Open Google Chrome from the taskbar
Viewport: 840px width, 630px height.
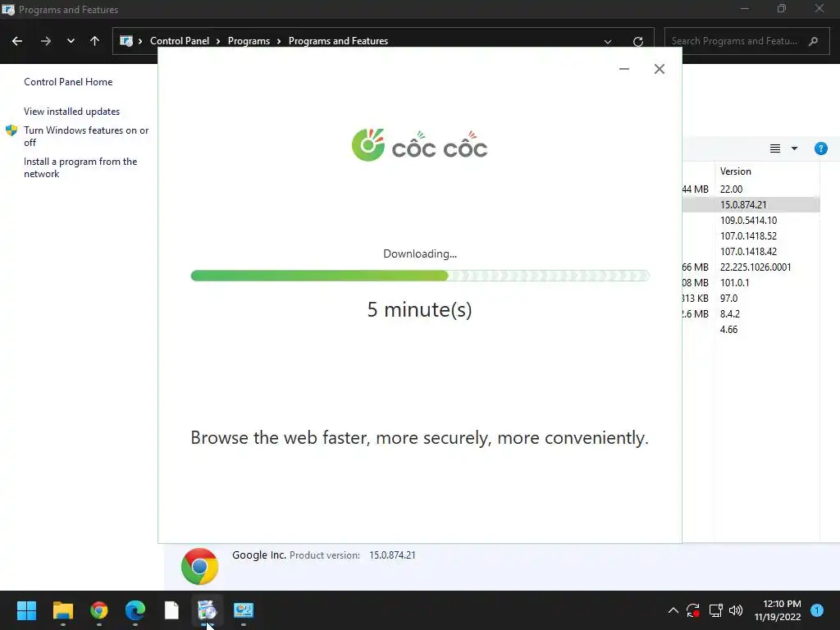tap(99, 610)
